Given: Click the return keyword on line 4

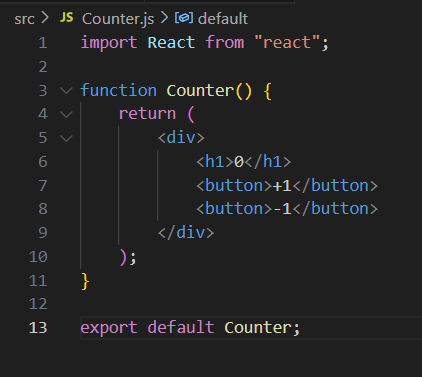Looking at the screenshot, I should click(147, 114).
